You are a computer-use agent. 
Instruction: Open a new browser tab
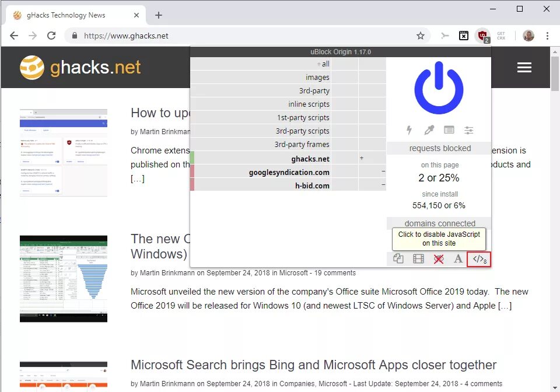[x=159, y=15]
